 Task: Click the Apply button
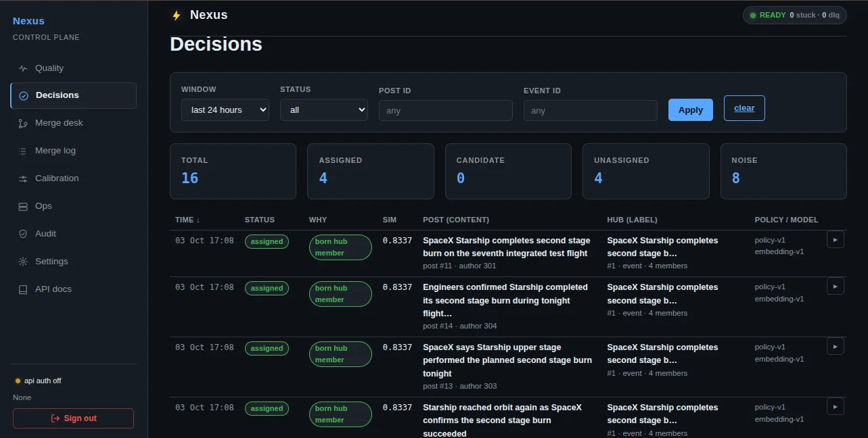tap(691, 109)
